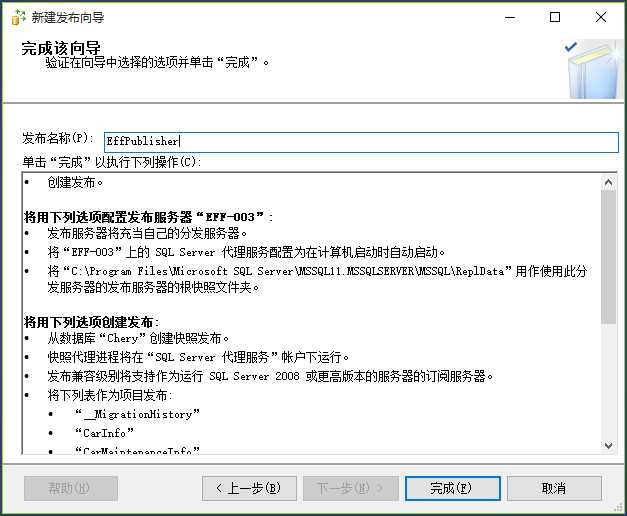
Task: Click the line about SQL Server 代理服务 autostart
Action: click(246, 252)
